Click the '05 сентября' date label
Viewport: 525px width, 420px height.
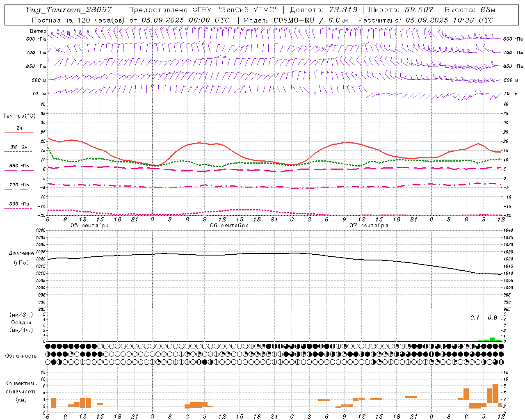tap(90, 226)
